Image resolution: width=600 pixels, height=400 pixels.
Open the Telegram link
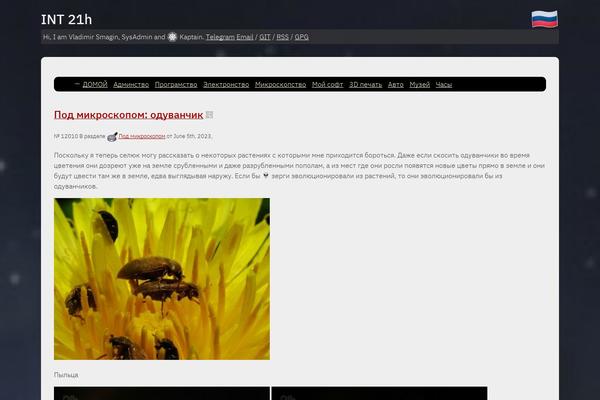220,37
